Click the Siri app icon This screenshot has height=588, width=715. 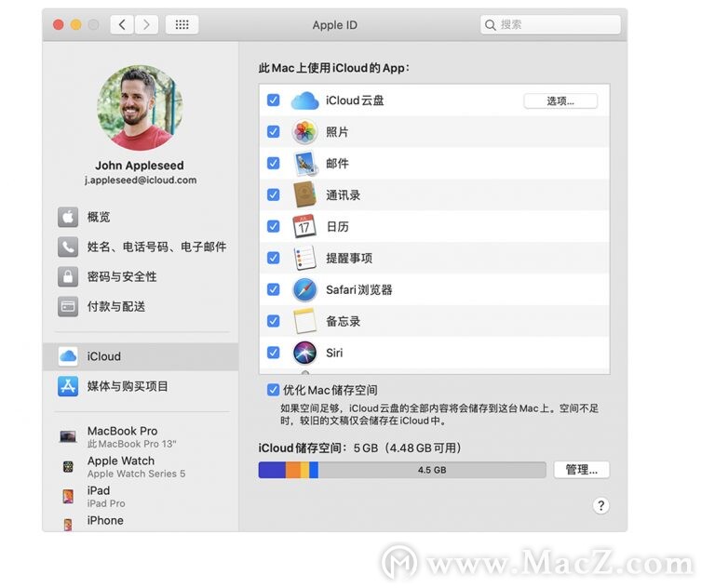(304, 353)
